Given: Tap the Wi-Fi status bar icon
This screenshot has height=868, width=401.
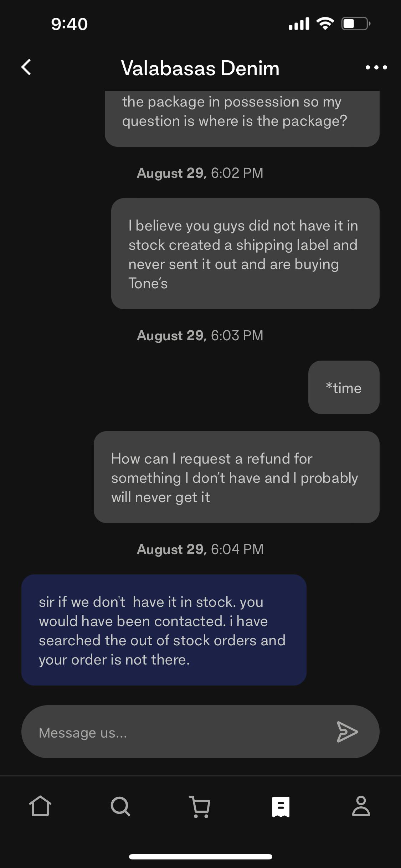Looking at the screenshot, I should click(325, 24).
